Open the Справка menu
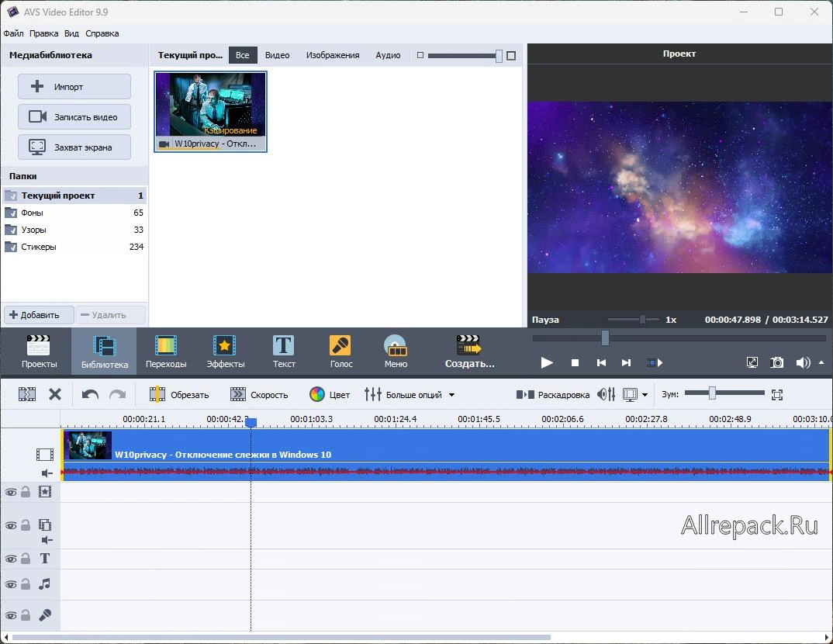The width and height of the screenshot is (833, 644). 102,33
